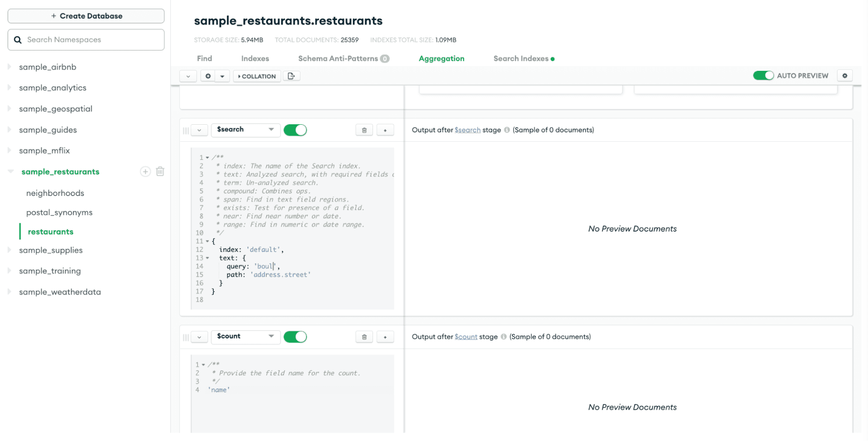868x441 pixels.
Task: Switch to the Indexes tab
Action: [255, 59]
